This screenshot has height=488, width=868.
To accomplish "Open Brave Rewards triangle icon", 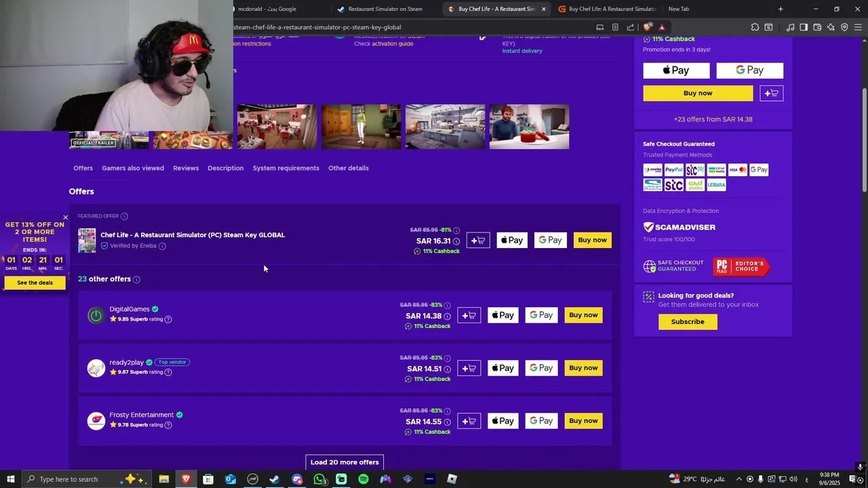I will coord(662,27).
